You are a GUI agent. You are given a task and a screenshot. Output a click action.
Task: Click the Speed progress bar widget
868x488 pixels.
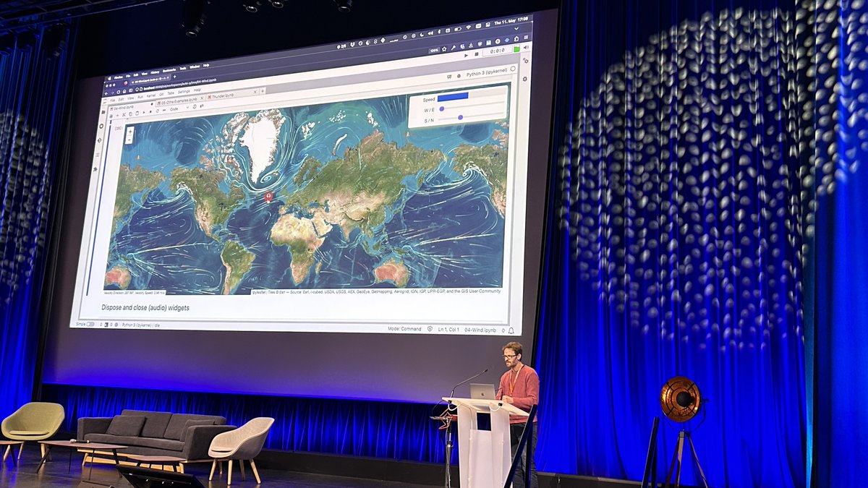point(471,95)
